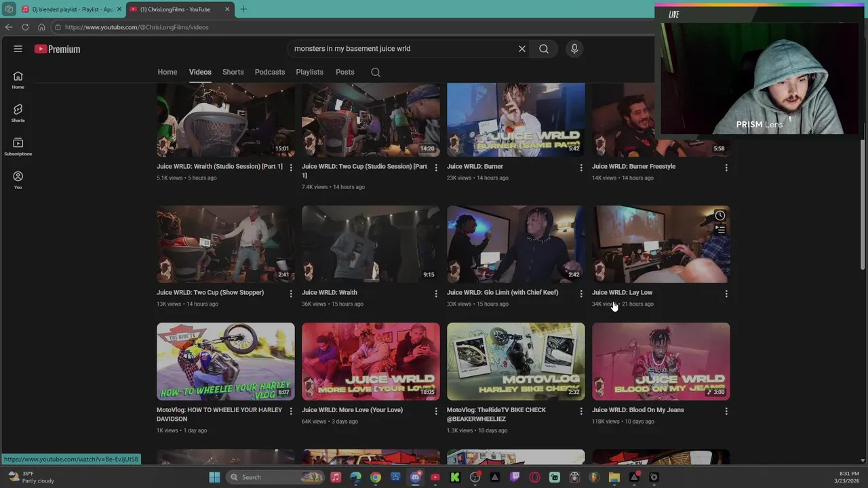This screenshot has width=868, height=488.
Task: Click the search magnifier button
Action: tap(544, 49)
